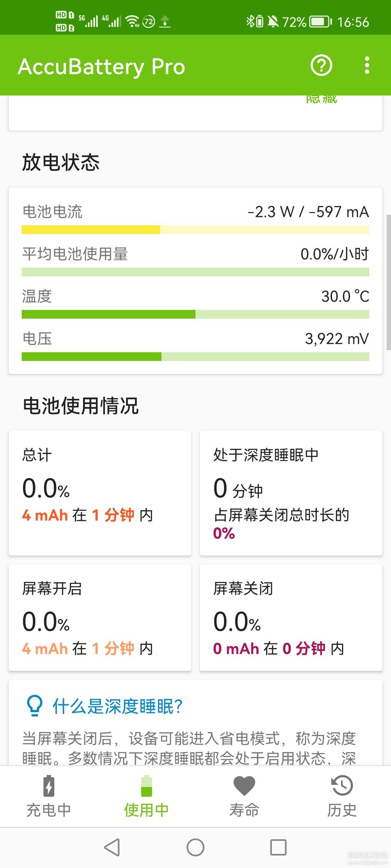Tap the history clock icon
Screen dimensions: 391x868
342,786
